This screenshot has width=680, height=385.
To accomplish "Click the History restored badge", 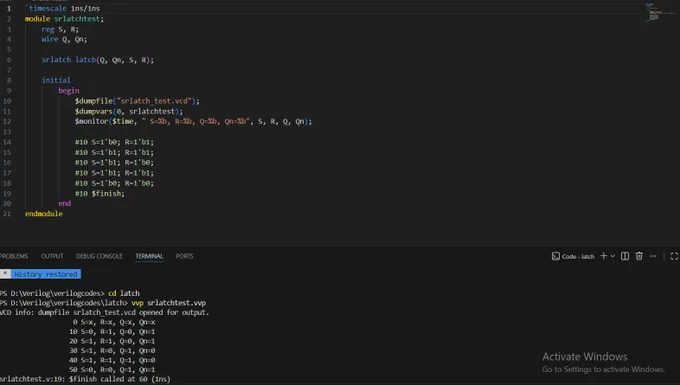I will pos(46,274).
